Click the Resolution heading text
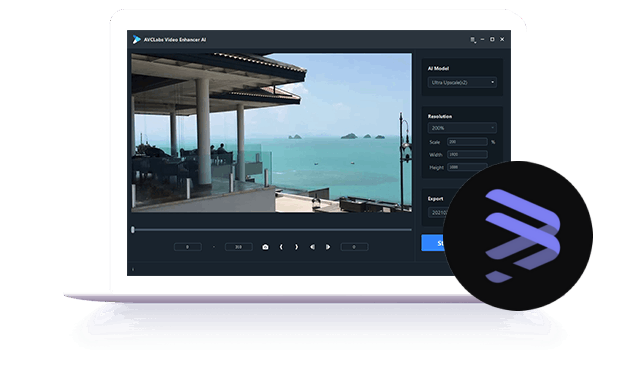The height and width of the screenshot is (365, 640). tap(440, 116)
